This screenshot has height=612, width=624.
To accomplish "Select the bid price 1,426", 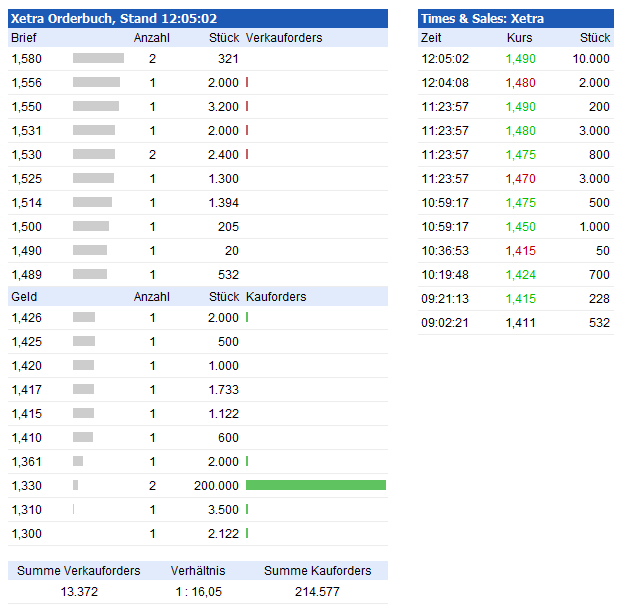I will pyautogui.click(x=27, y=317).
